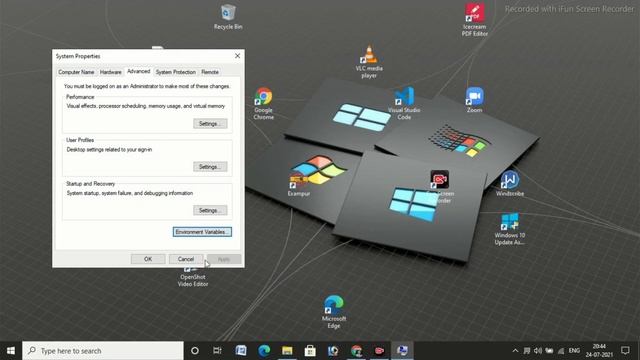
Task: Open the Windows Start menu
Action: point(11,351)
